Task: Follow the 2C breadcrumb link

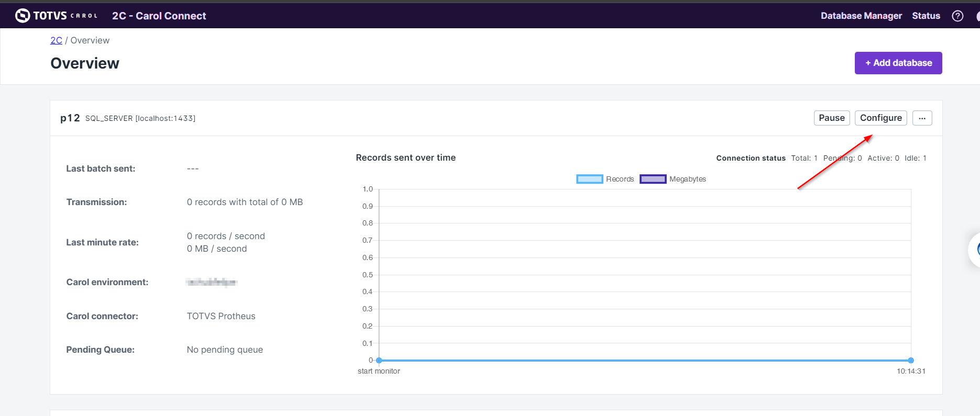Action: (x=56, y=40)
